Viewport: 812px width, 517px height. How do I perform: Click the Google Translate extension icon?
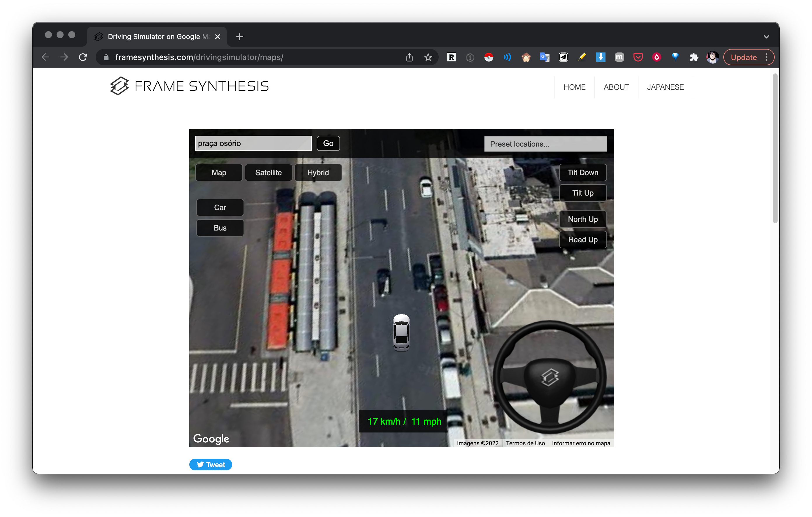544,57
